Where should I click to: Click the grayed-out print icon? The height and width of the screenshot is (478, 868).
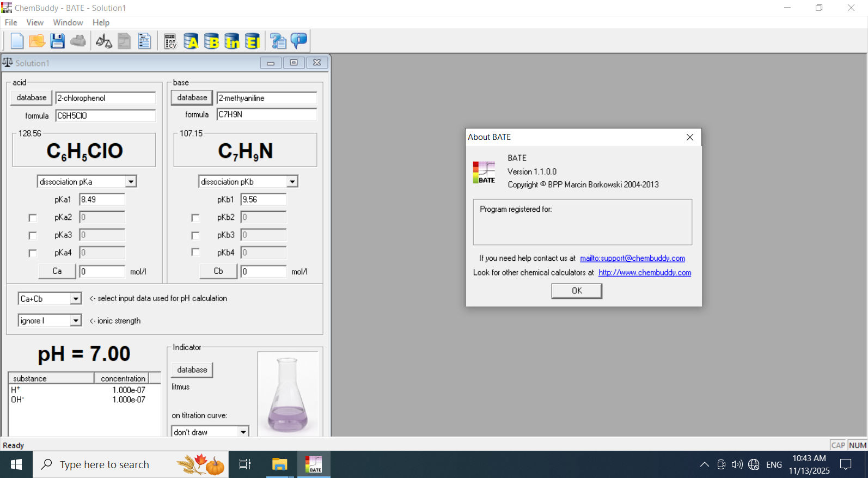(x=78, y=41)
